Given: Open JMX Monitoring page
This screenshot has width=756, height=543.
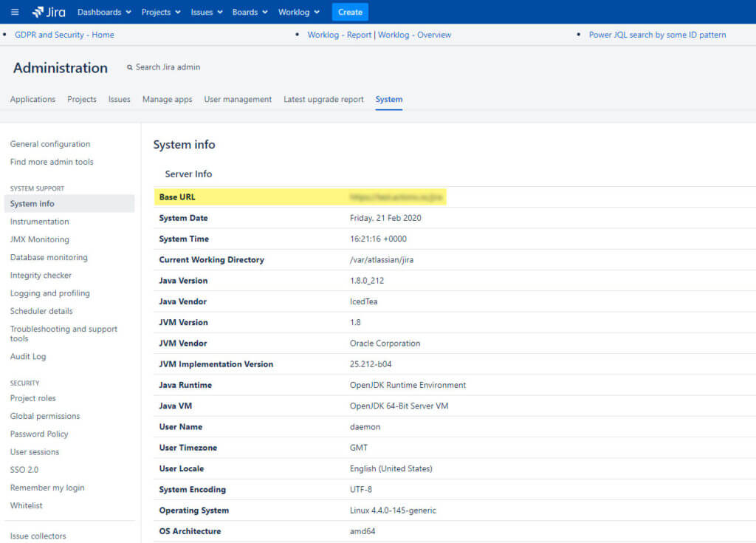Looking at the screenshot, I should [x=40, y=239].
